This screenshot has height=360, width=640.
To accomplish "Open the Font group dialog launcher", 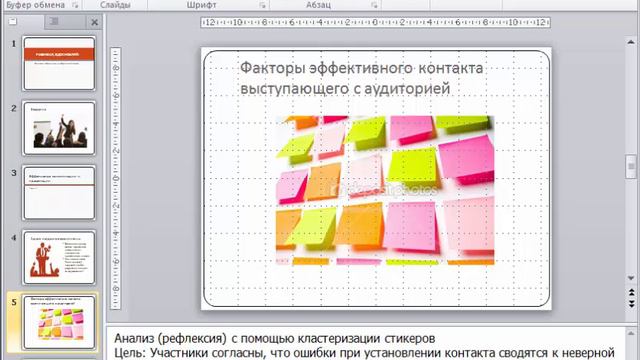I will tap(262, 5).
